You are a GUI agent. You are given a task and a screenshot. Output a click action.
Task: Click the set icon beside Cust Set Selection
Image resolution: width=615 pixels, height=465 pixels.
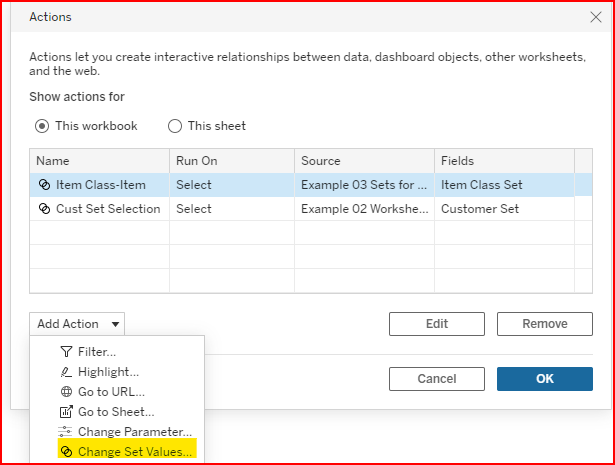44,209
